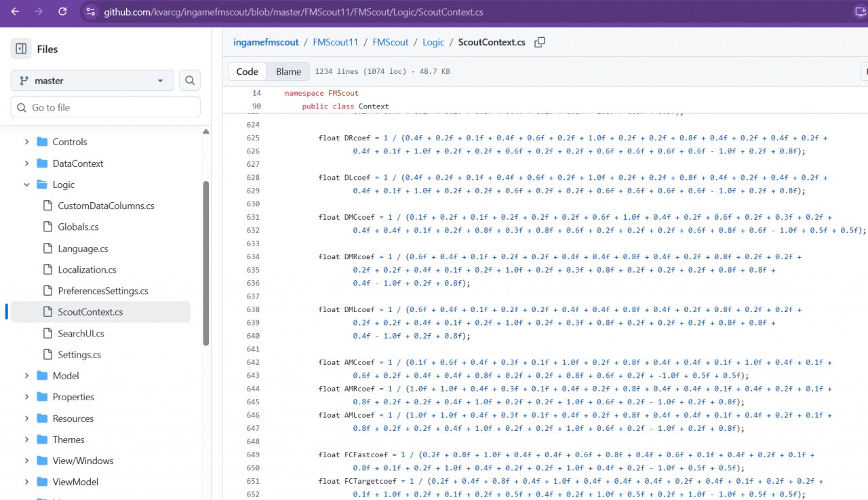Open Globals.cs in the file tree

click(x=78, y=227)
